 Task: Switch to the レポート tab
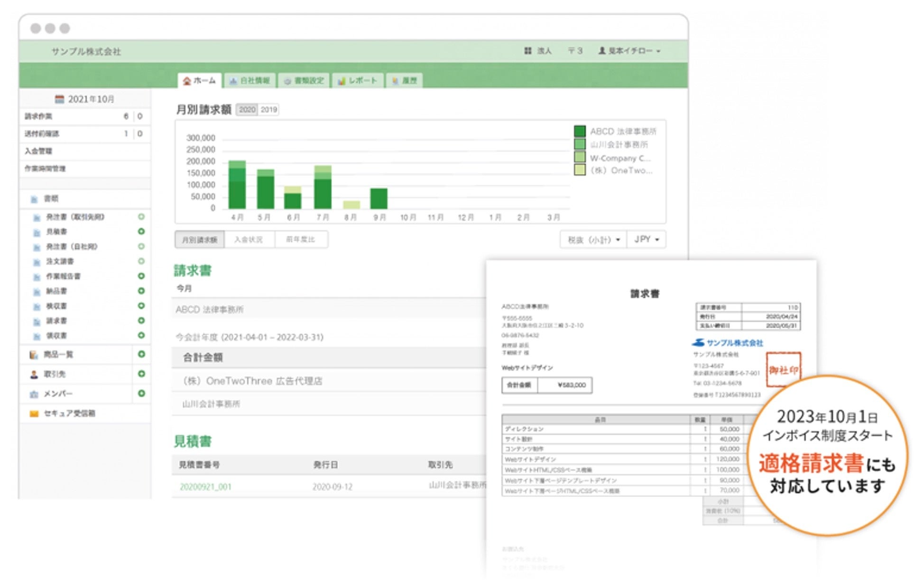[x=358, y=81]
